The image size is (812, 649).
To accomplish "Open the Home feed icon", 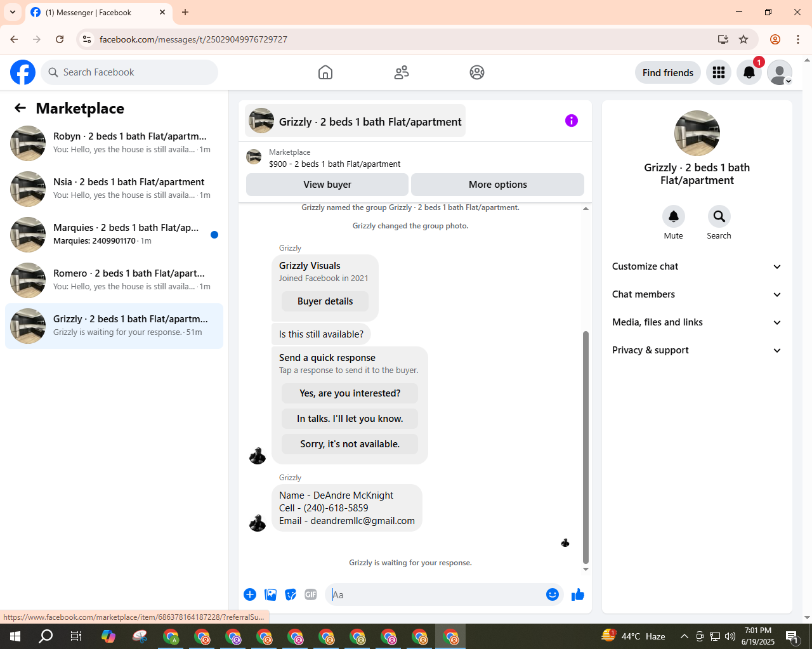I will point(325,72).
